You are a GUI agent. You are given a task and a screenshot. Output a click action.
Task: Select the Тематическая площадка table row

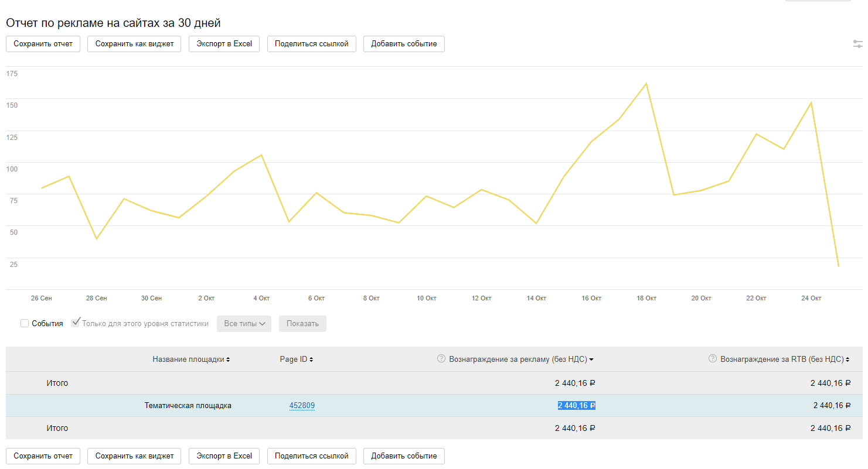pyautogui.click(x=188, y=405)
